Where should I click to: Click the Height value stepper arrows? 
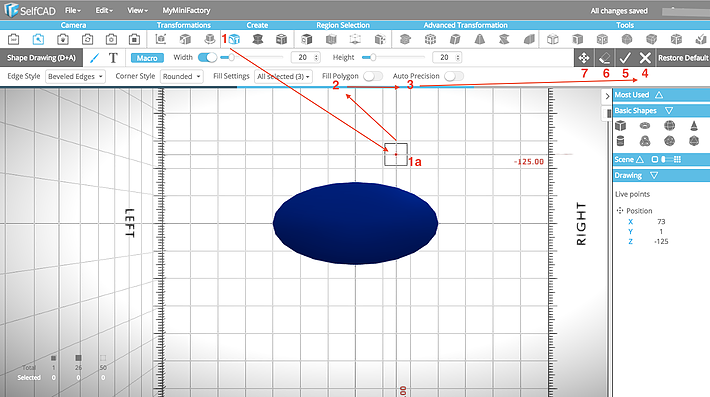tap(458, 57)
